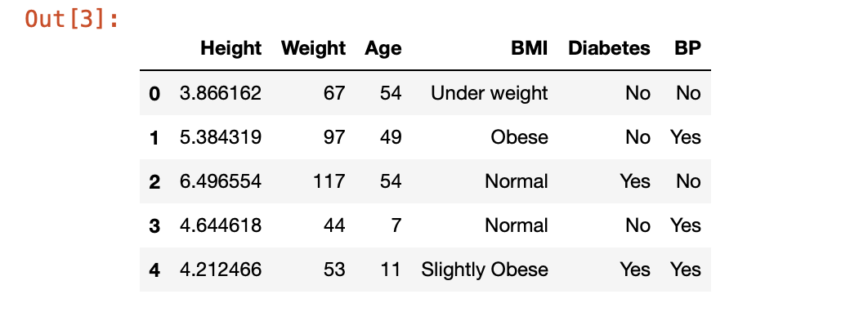Image resolution: width=868 pixels, height=312 pixels.
Task: Click the height value 3.866162
Action: (221, 93)
